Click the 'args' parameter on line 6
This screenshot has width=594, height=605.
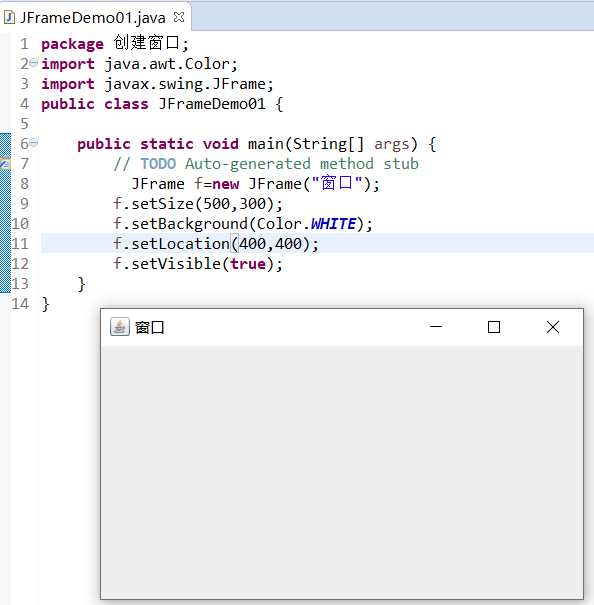click(x=391, y=144)
